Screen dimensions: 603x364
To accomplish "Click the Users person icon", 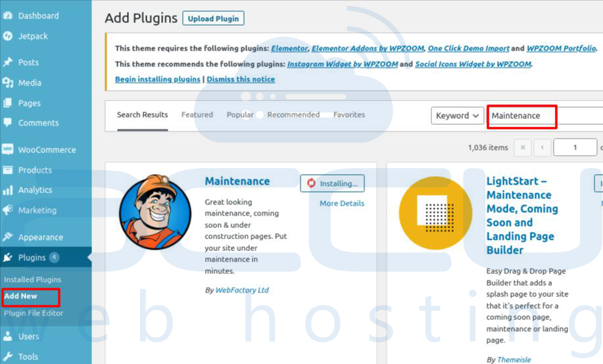I will click(8, 336).
